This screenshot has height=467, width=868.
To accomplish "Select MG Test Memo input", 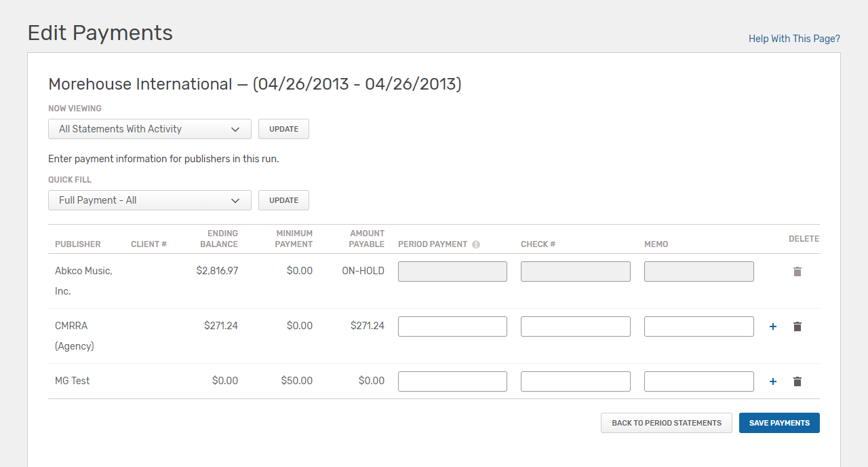I will click(699, 381).
